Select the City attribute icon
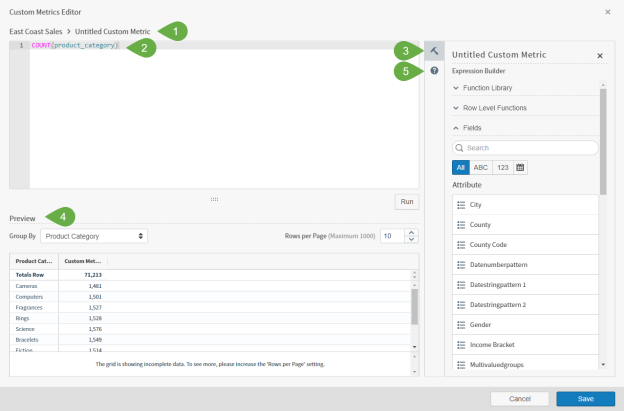Screen dimensions: 624x411 click(x=460, y=205)
